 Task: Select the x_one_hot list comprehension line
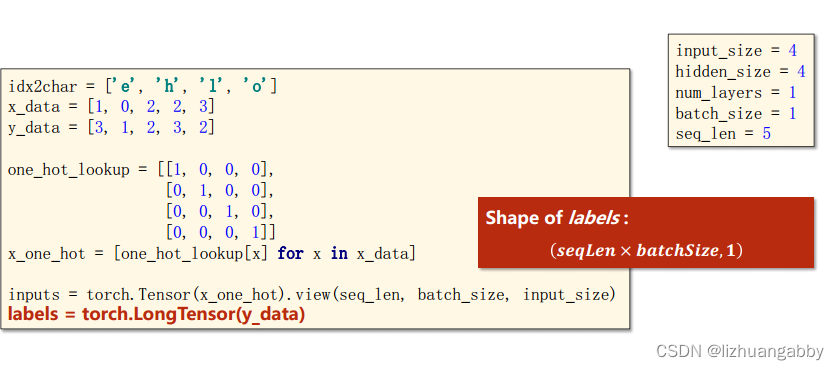tap(212, 253)
